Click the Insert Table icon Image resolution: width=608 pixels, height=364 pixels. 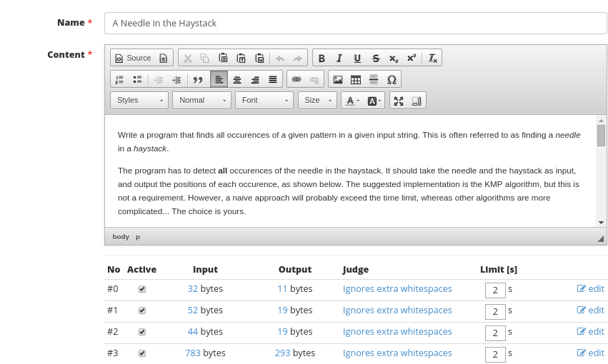coord(356,80)
